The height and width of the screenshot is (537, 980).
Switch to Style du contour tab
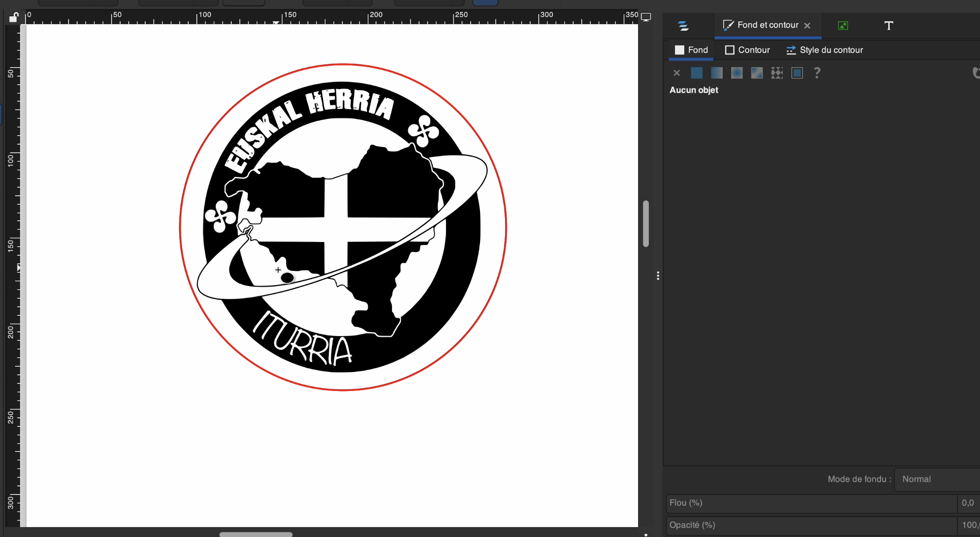pos(824,50)
